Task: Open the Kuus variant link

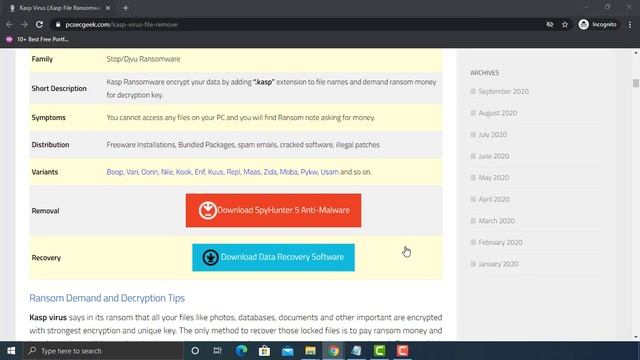Action: 216,172
